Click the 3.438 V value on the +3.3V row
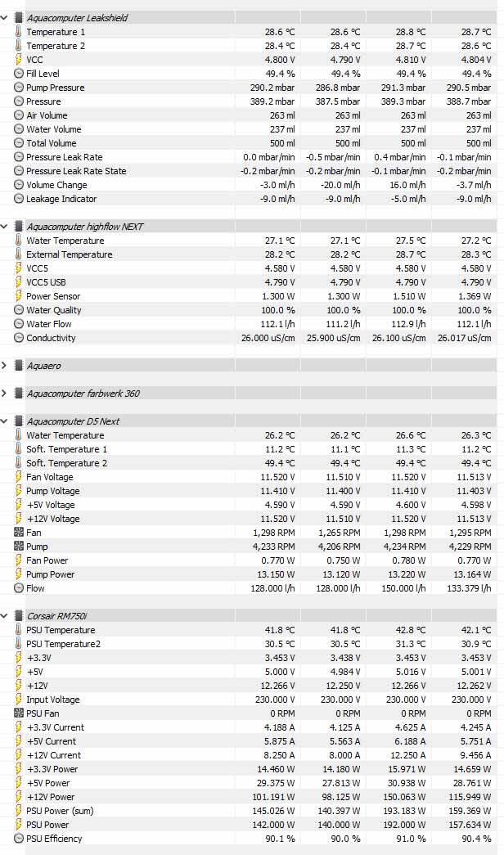 coord(344,658)
